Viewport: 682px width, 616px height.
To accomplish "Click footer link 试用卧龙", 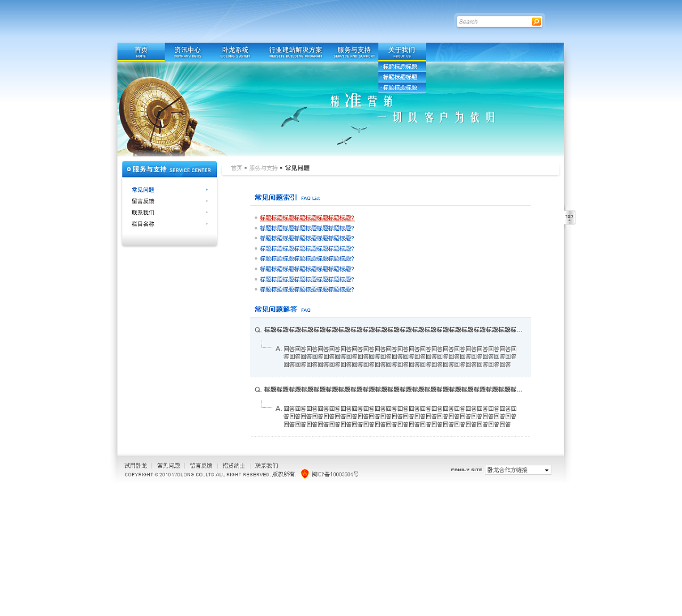I will click(136, 466).
